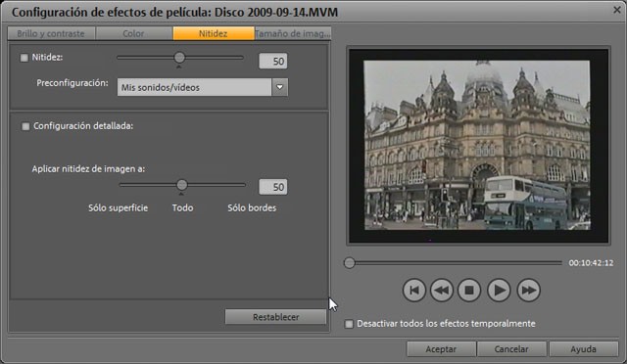Check Desactivar todos los efectos temporalmente
Viewport: 627px width, 364px height.
pos(349,324)
